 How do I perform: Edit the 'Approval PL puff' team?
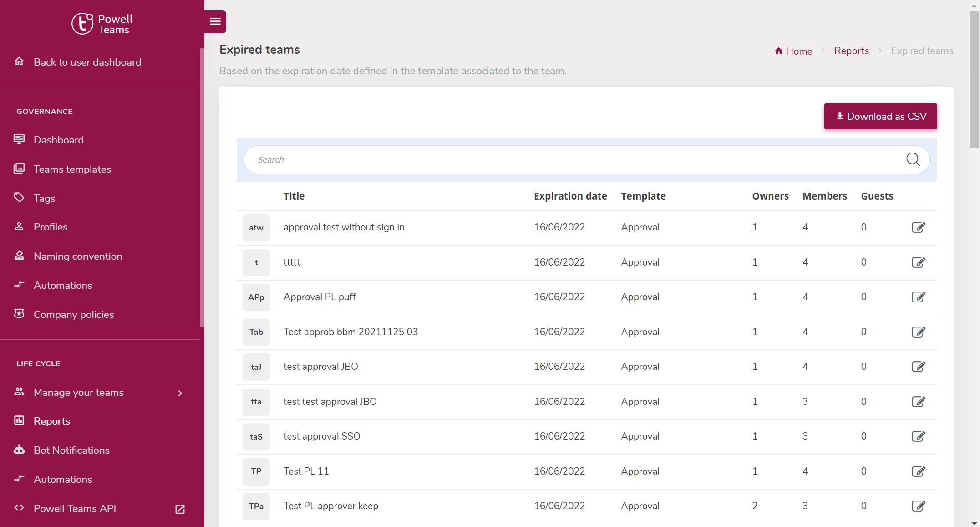click(x=919, y=297)
